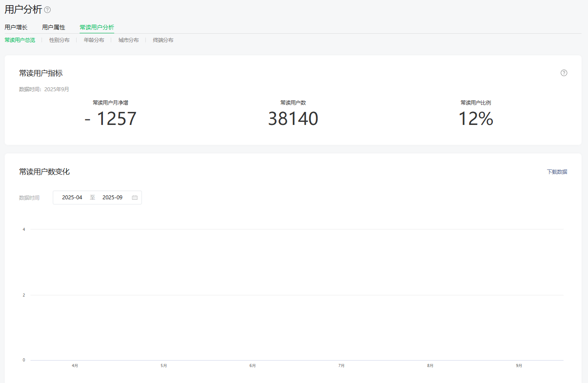
Task: Click the 常读用户比例 value 12%
Action: (x=476, y=119)
